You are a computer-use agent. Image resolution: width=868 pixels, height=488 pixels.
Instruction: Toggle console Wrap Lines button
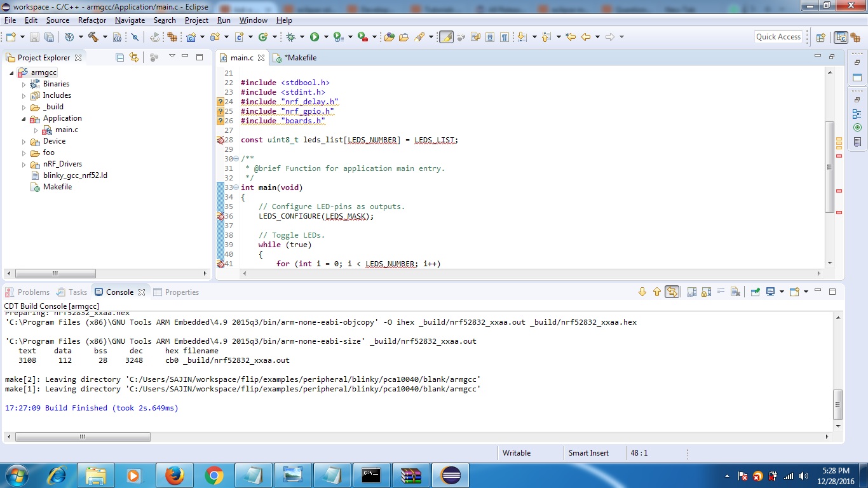[721, 292]
